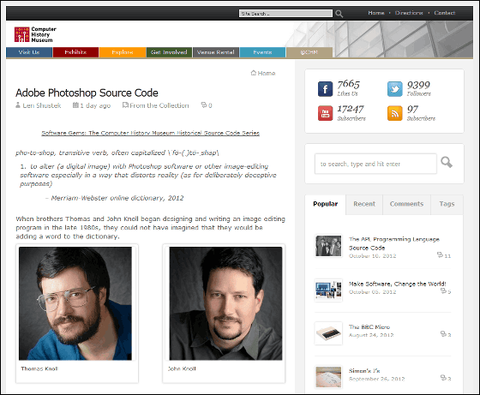Open the Exhibits menu
The height and width of the screenshot is (395, 480).
click(76, 52)
